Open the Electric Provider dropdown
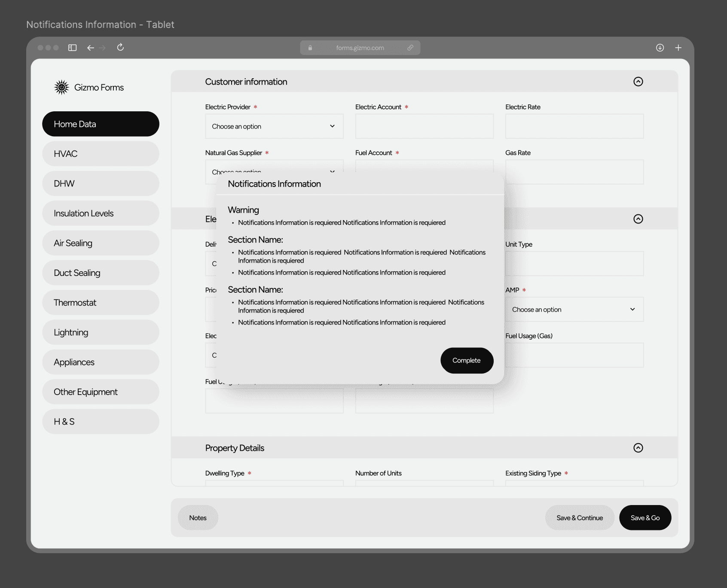Viewport: 727px width, 588px height. (274, 126)
